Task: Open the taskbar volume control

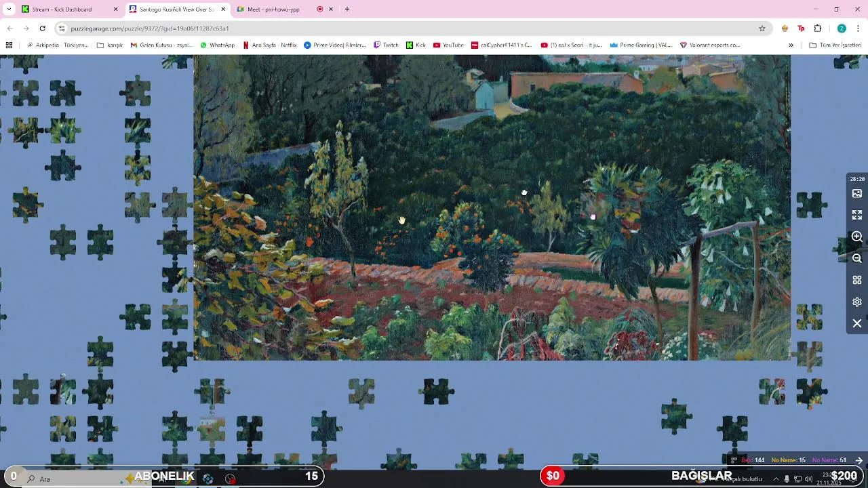Action: (808, 479)
